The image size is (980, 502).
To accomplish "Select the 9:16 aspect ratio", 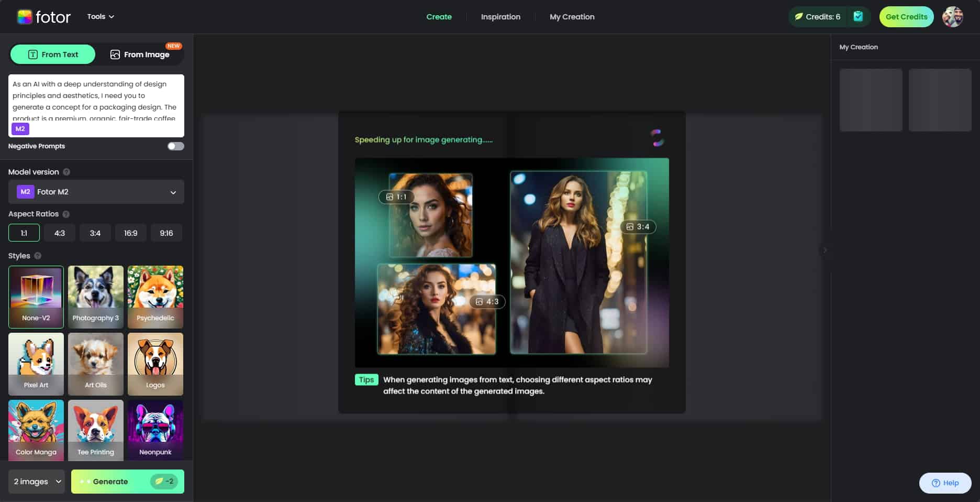I will click(166, 233).
